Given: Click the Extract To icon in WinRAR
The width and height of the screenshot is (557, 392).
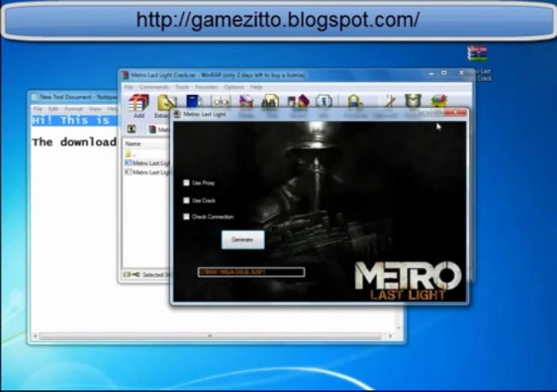Looking at the screenshot, I should [x=166, y=103].
